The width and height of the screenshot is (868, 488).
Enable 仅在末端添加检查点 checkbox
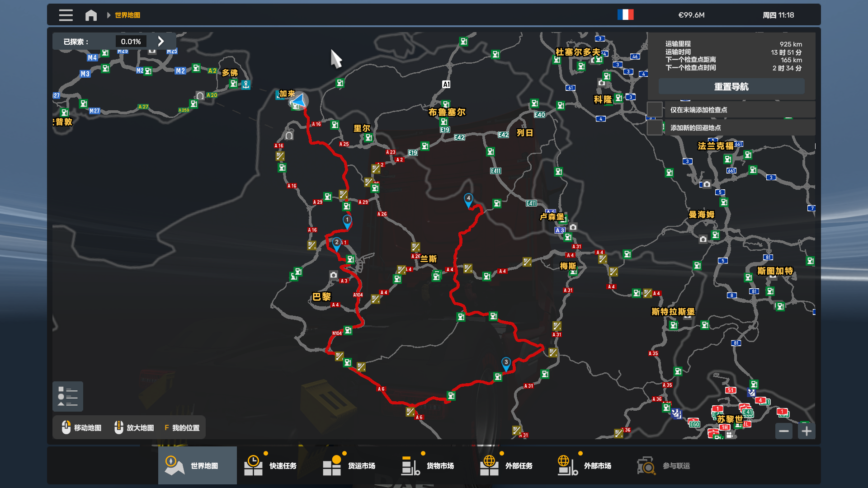[655, 110]
